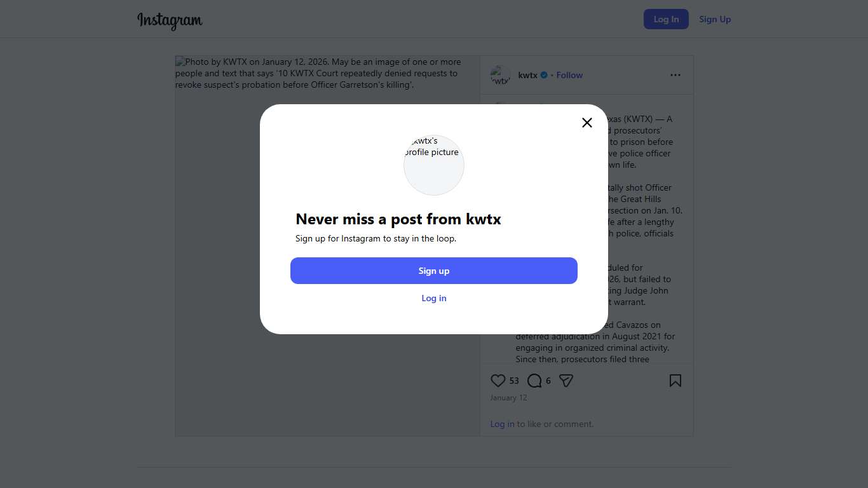Click the blue Sign up button in popup

coord(434,271)
